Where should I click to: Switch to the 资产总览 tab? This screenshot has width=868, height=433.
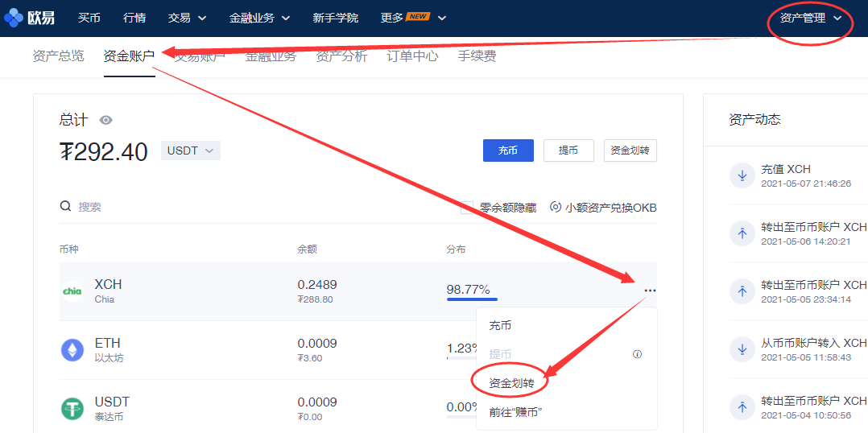58,56
